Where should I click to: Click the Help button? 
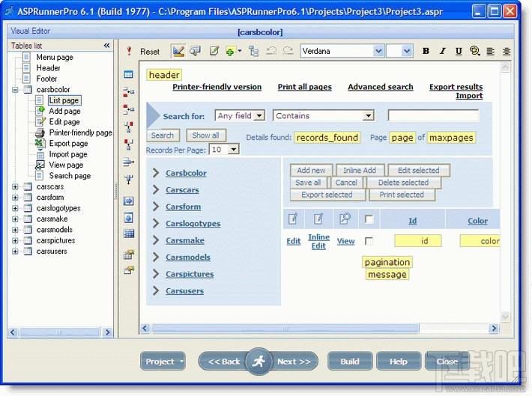pyautogui.click(x=399, y=362)
